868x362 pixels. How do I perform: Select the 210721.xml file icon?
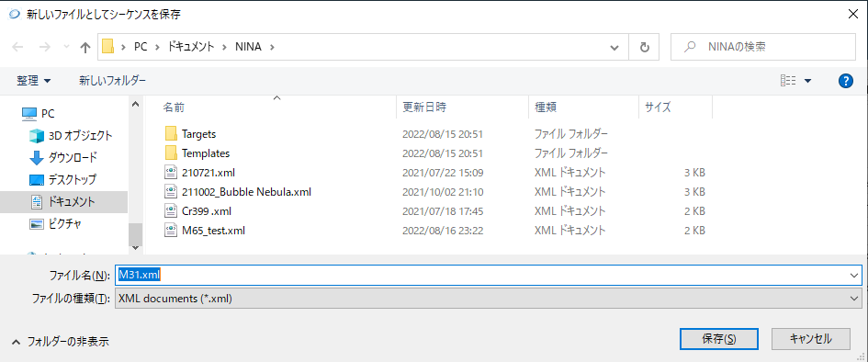171,172
